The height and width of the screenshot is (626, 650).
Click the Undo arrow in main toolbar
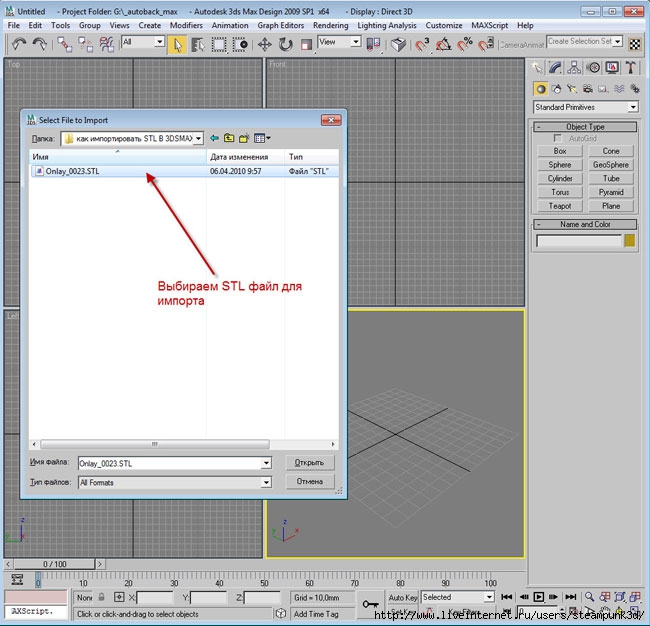coord(19,44)
